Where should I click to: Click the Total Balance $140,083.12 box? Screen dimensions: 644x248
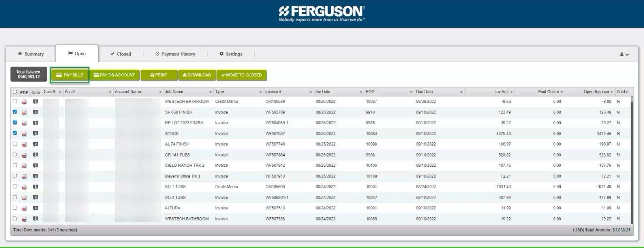coord(28,74)
